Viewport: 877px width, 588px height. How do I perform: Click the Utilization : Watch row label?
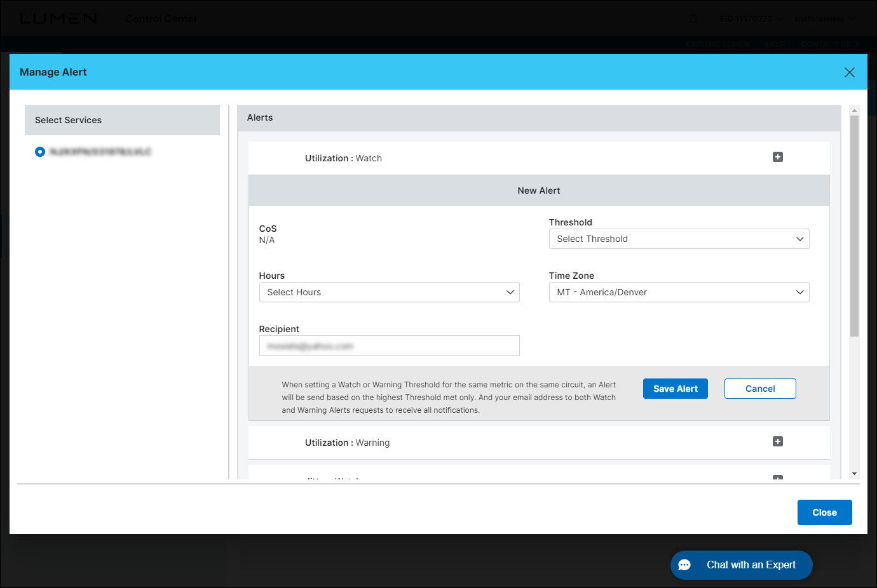click(x=343, y=158)
